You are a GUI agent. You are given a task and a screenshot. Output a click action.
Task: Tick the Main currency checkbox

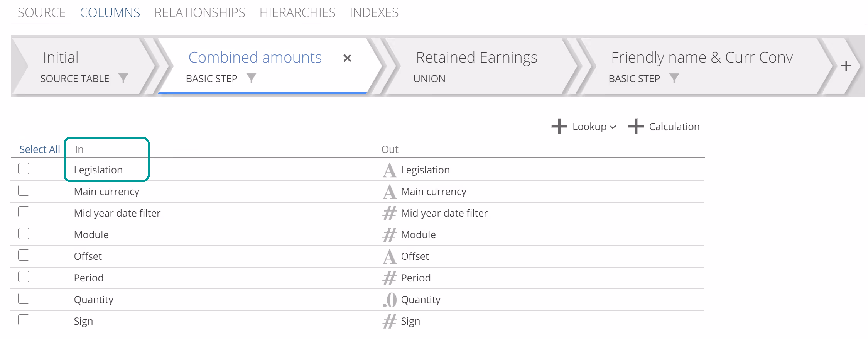[x=24, y=191]
